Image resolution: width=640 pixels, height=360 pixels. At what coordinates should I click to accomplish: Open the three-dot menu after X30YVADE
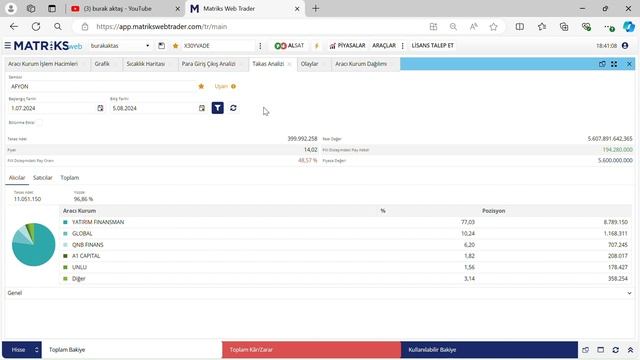pyautogui.click(x=260, y=46)
